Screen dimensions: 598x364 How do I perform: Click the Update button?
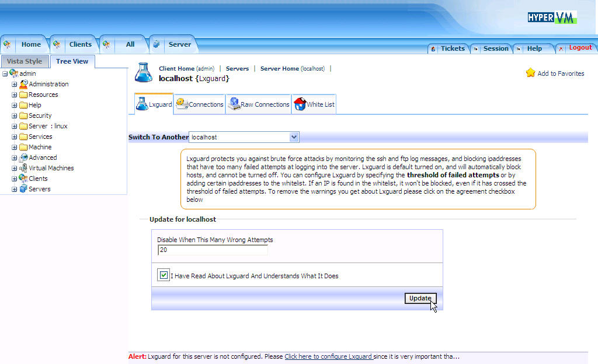click(x=420, y=298)
